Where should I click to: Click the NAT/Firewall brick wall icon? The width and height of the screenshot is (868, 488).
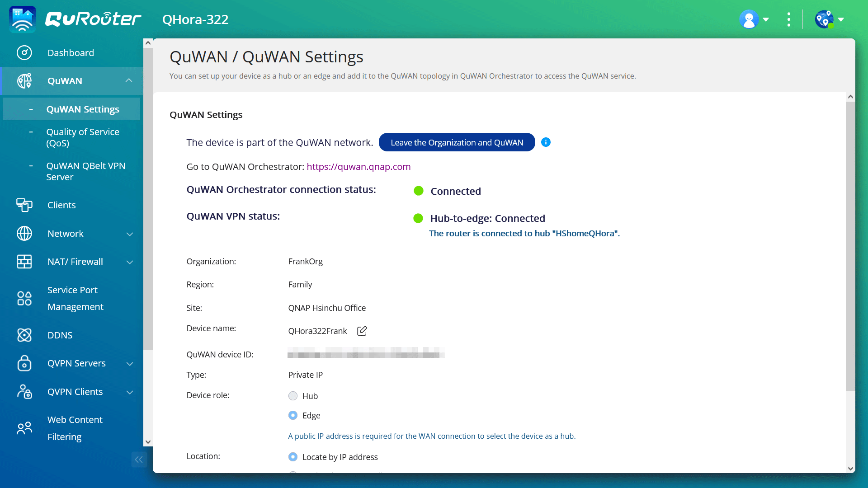pos(24,262)
